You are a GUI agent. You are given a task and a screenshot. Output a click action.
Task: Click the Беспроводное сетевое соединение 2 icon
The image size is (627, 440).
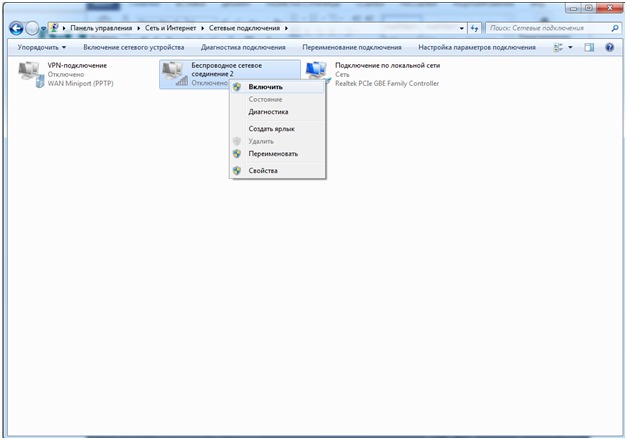pos(175,74)
